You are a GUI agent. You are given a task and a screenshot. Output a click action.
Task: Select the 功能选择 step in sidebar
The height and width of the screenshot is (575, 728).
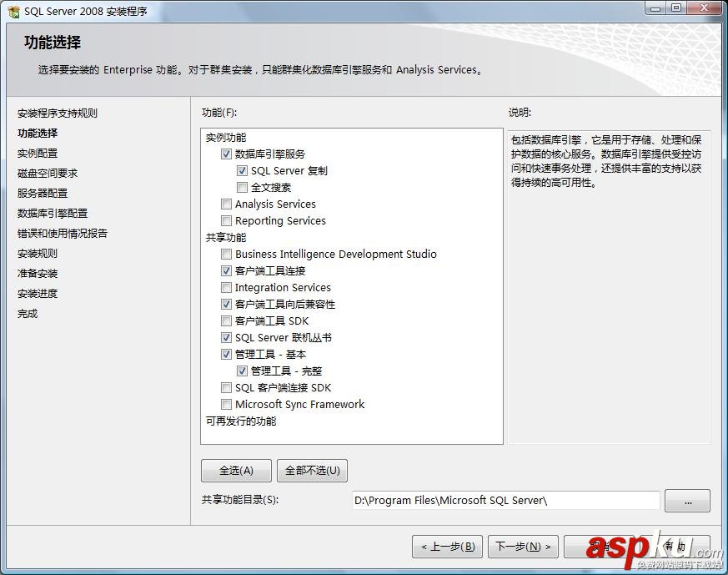pos(38,134)
